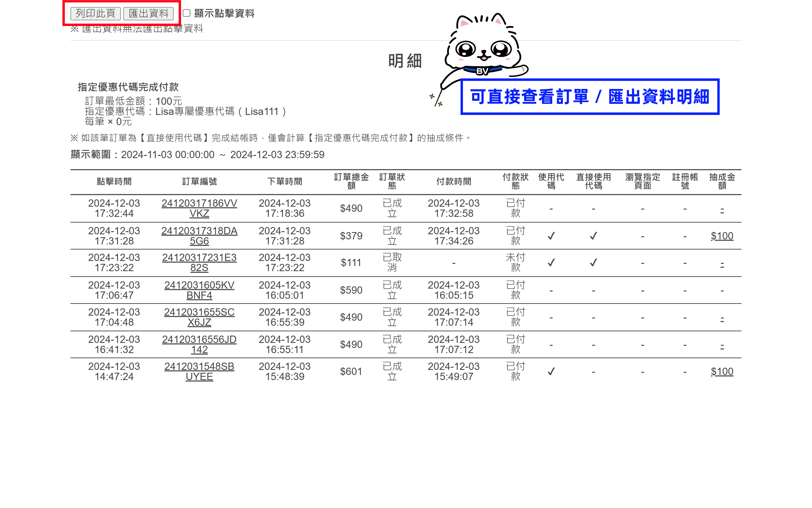Click $100 commission for order 24120317318DA5G6

722,236
